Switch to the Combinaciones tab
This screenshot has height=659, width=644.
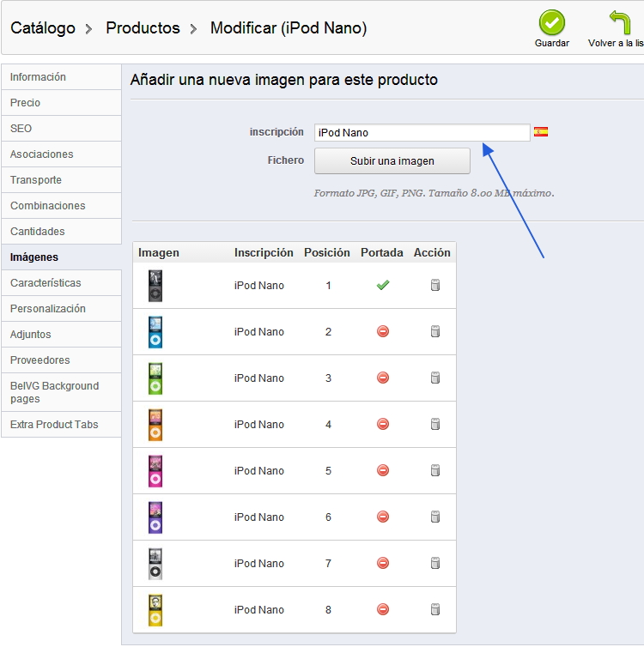48,206
